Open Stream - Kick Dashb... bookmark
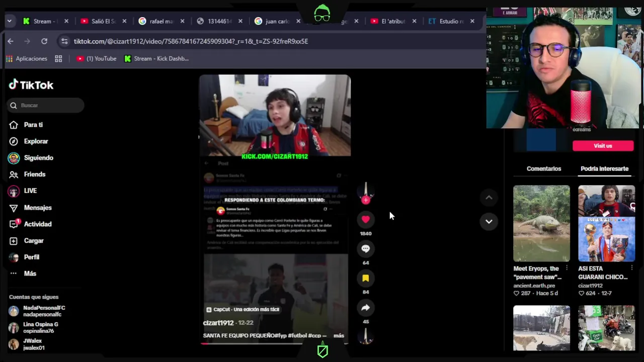Viewport: 644px width, 362px height. (156, 59)
